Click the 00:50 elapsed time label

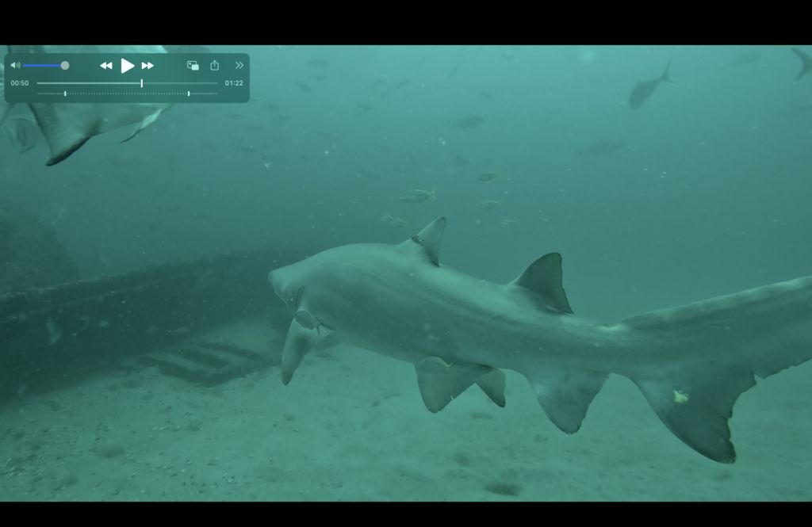coord(20,83)
